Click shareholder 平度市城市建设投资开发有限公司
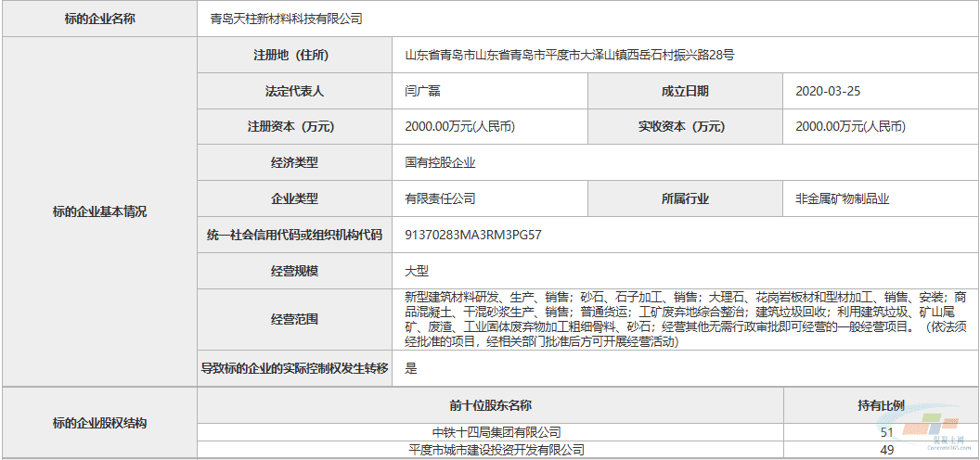The image size is (980, 460). (x=496, y=450)
